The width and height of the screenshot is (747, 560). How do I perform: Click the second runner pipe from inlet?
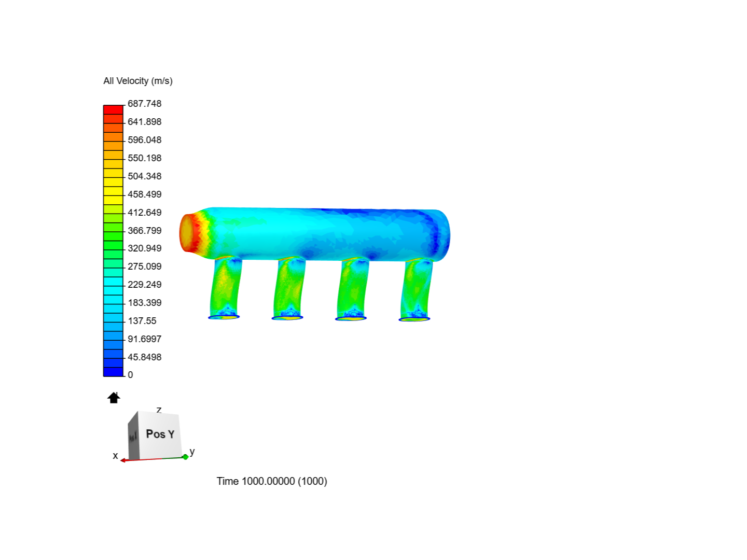[289, 288]
